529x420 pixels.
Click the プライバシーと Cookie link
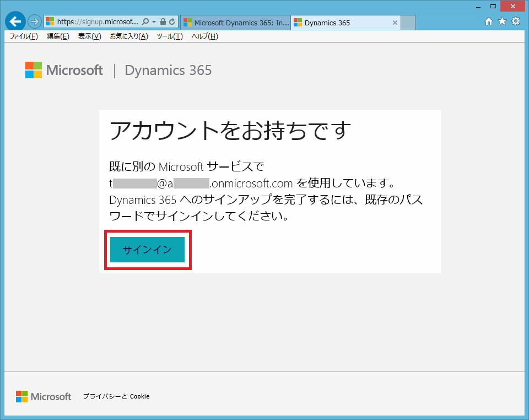pyautogui.click(x=116, y=396)
